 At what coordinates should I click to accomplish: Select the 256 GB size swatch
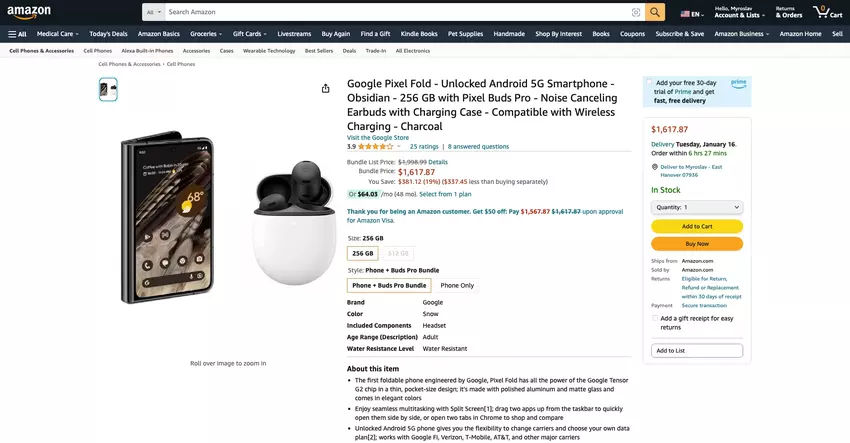362,253
